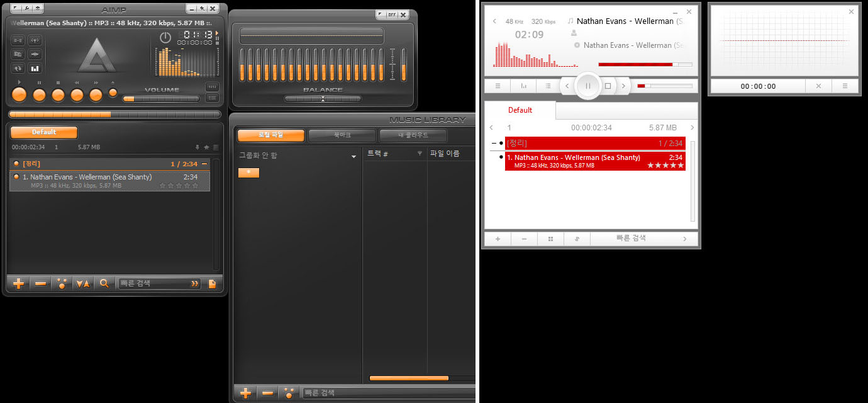
Task: Toggle equalizer panel button beside Volume
Action: pos(212,87)
